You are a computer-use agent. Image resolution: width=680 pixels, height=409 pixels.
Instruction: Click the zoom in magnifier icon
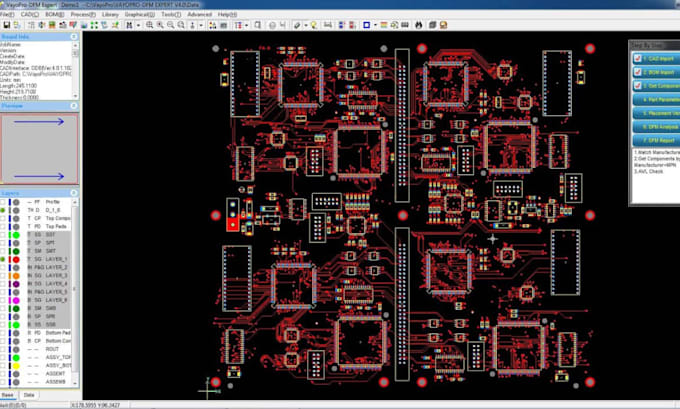pyautogui.click(x=150, y=25)
